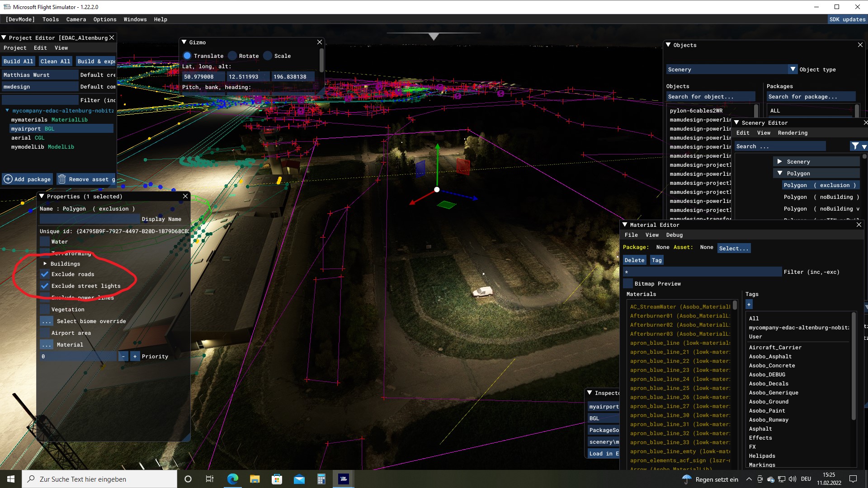Select the Translate gizmo mode

coord(187,56)
